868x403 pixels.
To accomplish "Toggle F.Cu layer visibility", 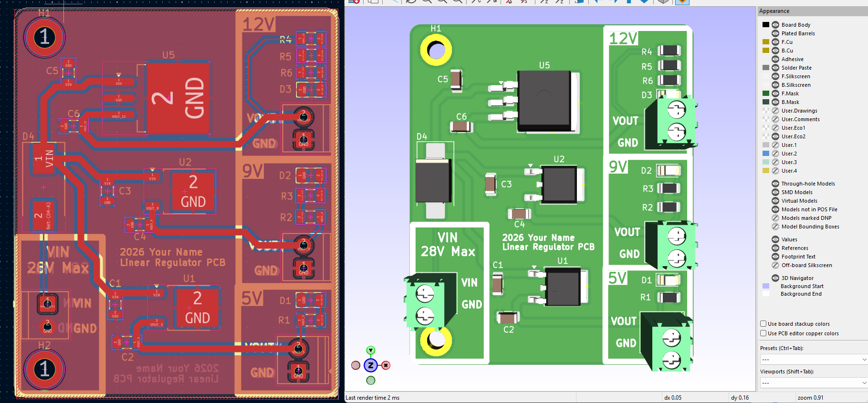I will click(775, 42).
